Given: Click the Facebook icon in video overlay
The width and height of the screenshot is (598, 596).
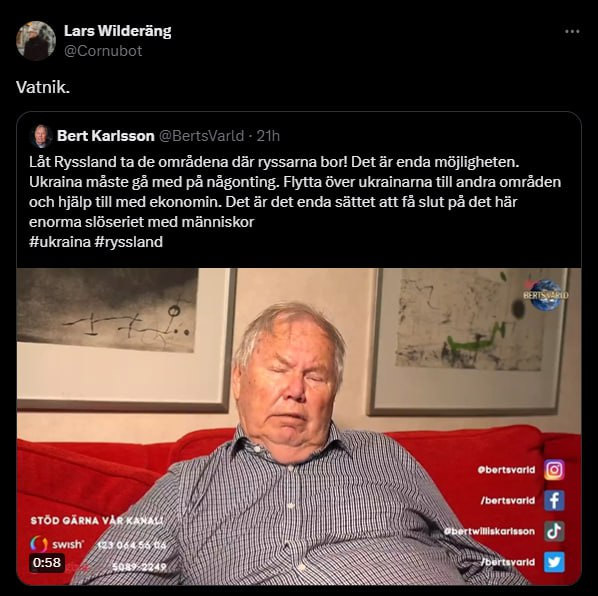Looking at the screenshot, I should click(554, 500).
